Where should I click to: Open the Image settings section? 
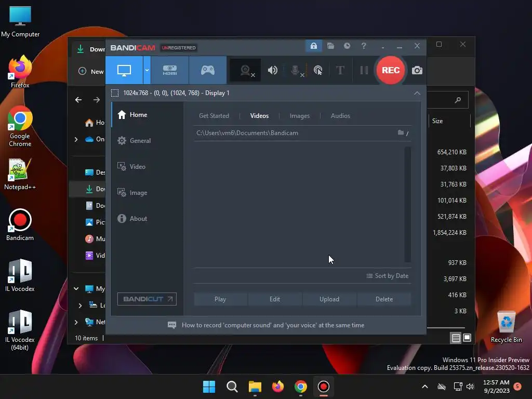coord(147,193)
